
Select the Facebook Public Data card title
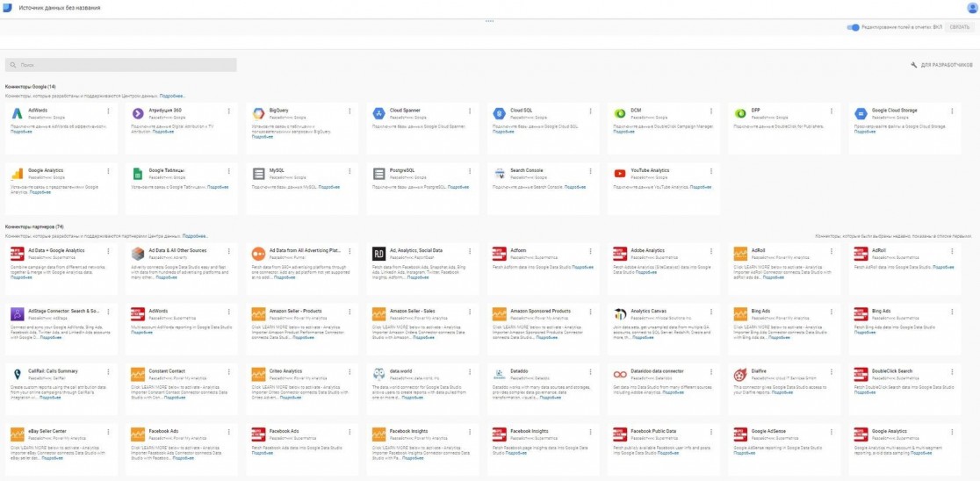tap(653, 431)
